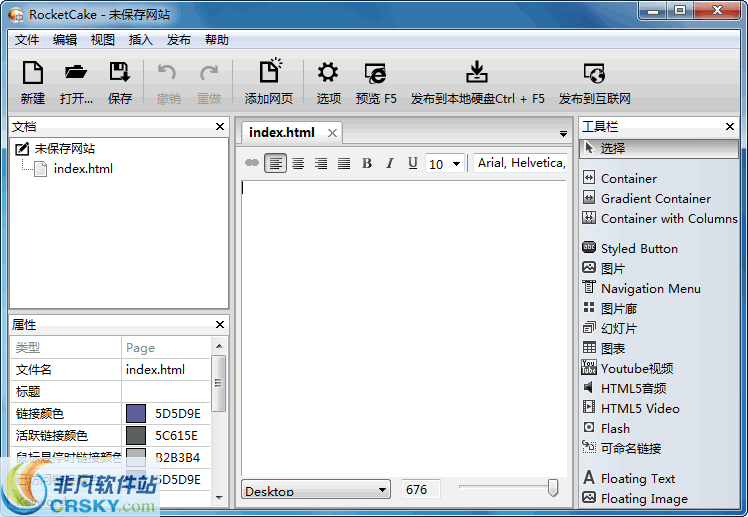The image size is (748, 517).
Task: Click the empty 标题 value field
Action: 166,392
